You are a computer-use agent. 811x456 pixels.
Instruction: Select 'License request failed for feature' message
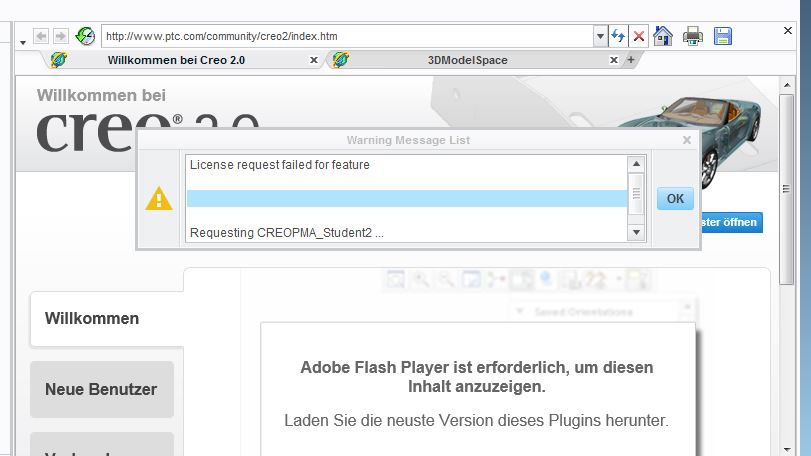click(279, 165)
